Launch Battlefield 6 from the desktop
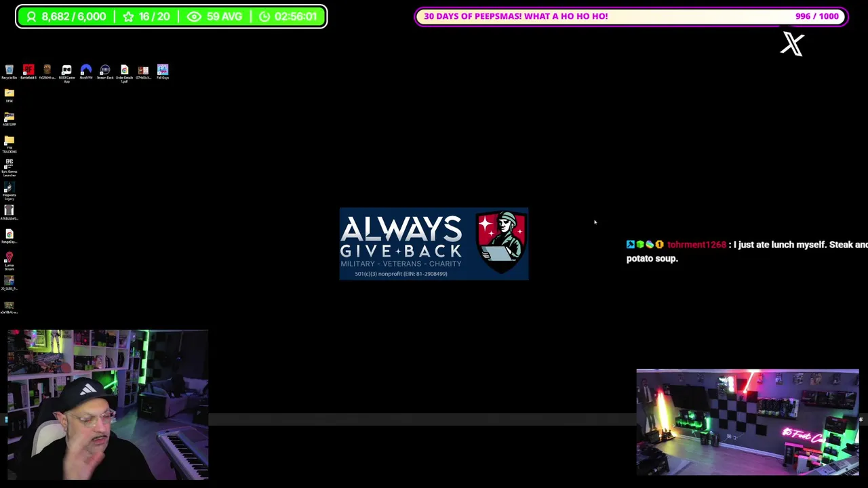Viewport: 868px width, 488px height. (x=28, y=72)
